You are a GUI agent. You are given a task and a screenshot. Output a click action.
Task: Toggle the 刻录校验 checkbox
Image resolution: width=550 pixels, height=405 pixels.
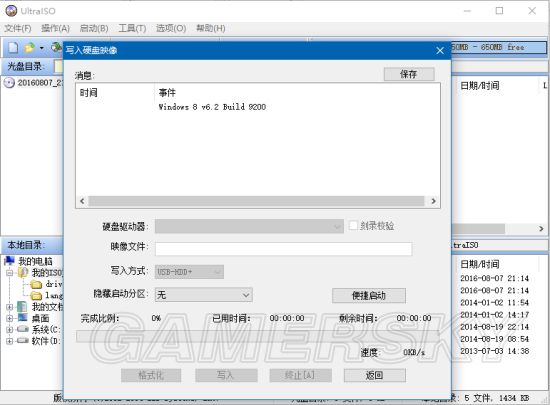click(x=353, y=225)
